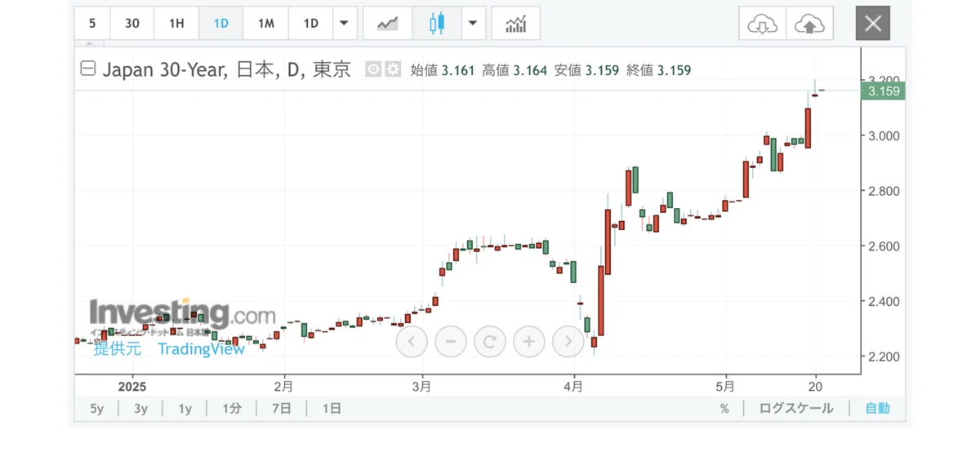Screen dimensions: 980x452
Task: Set the range to 1y
Action: [185, 409]
